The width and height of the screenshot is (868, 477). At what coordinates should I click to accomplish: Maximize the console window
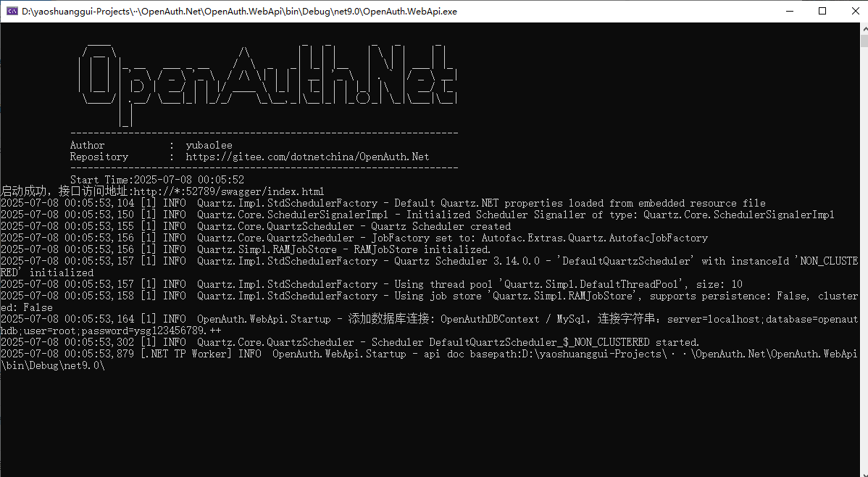(x=822, y=11)
